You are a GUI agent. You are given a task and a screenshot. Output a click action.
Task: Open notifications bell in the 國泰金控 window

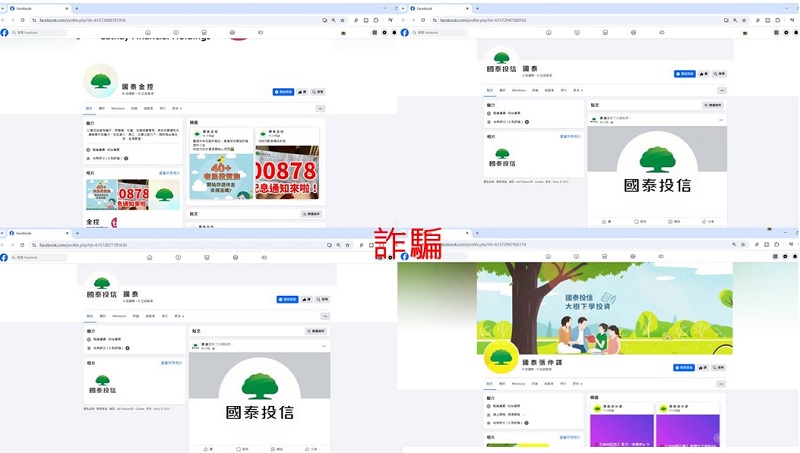click(394, 33)
